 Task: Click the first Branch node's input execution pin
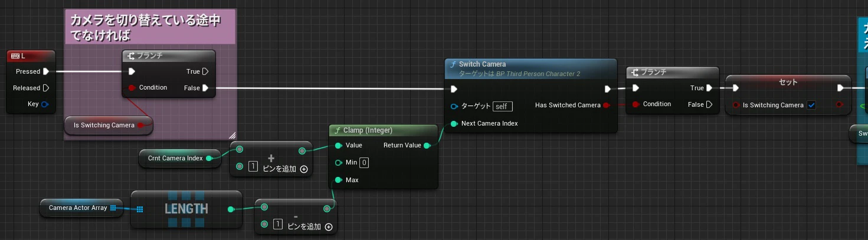pyautogui.click(x=132, y=71)
